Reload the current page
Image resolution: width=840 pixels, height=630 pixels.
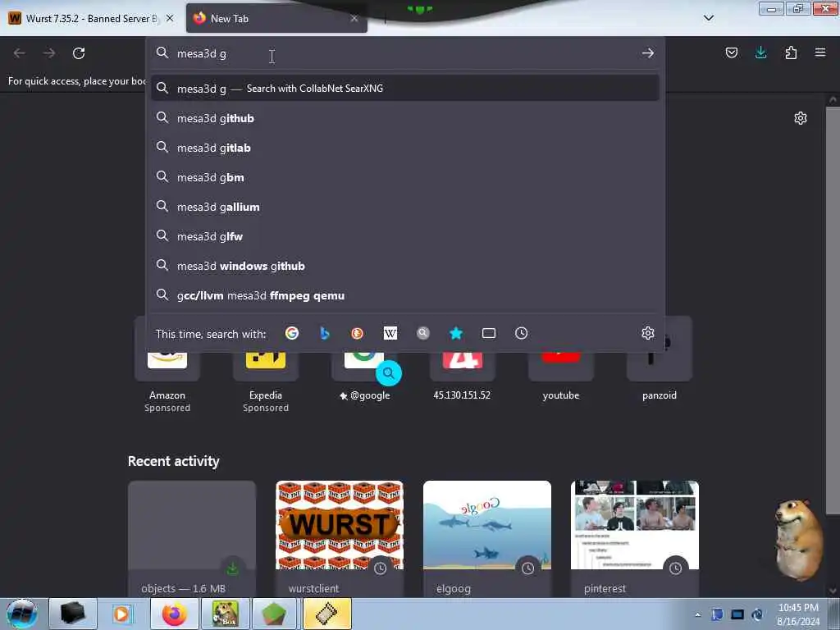[79, 53]
